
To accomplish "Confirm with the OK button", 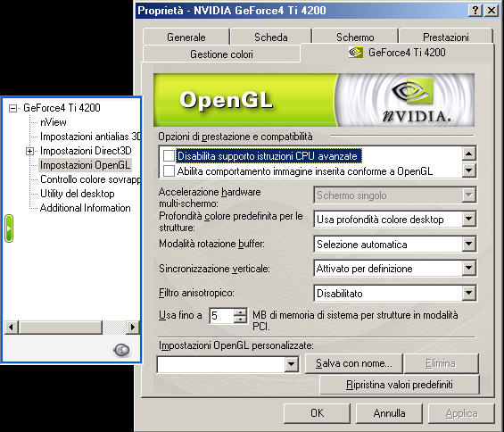I will click(x=317, y=413).
